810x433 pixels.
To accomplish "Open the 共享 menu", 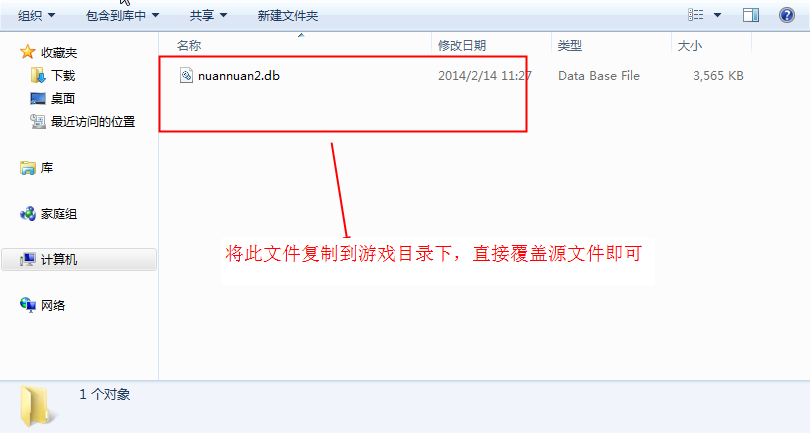I will [208, 16].
